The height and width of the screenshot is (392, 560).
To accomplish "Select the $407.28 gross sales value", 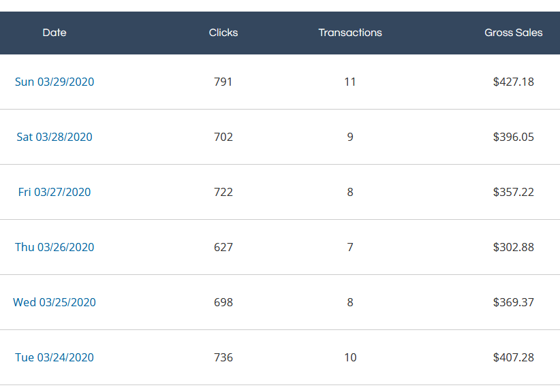I will click(x=513, y=357).
